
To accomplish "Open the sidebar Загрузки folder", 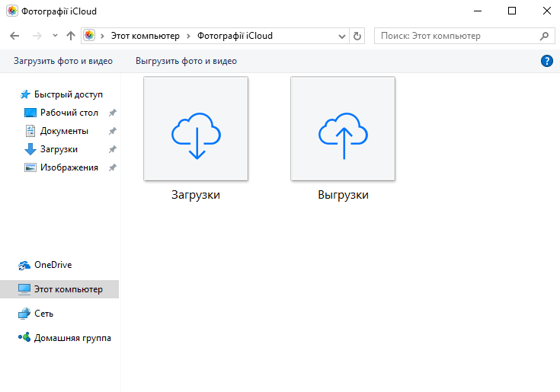I will point(59,149).
